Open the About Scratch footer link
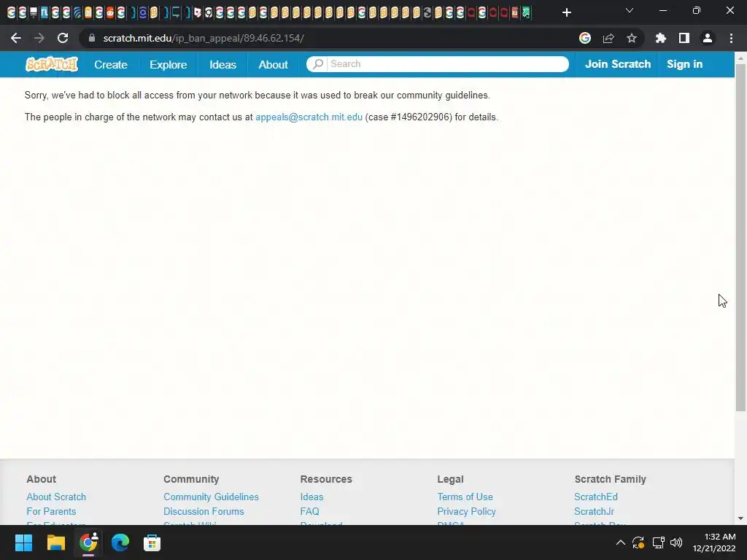Image resolution: width=747 pixels, height=560 pixels. [x=56, y=497]
